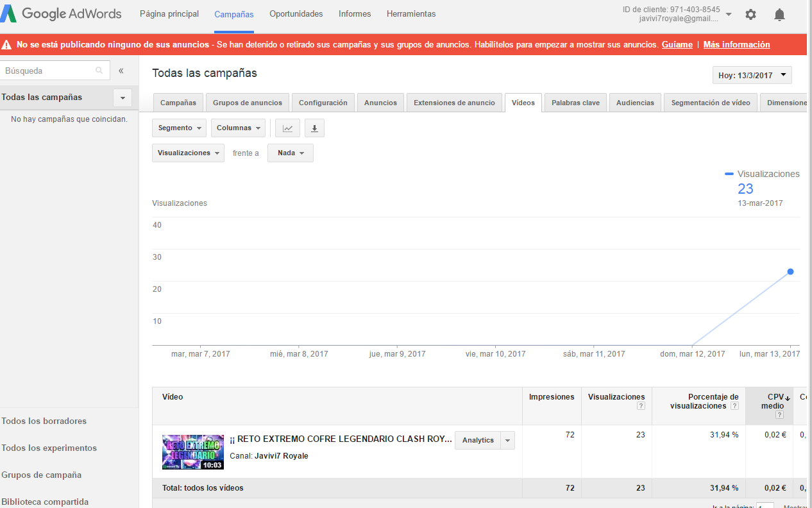Click the CPV medio sort arrow
The height and width of the screenshot is (508, 812).
787,398
